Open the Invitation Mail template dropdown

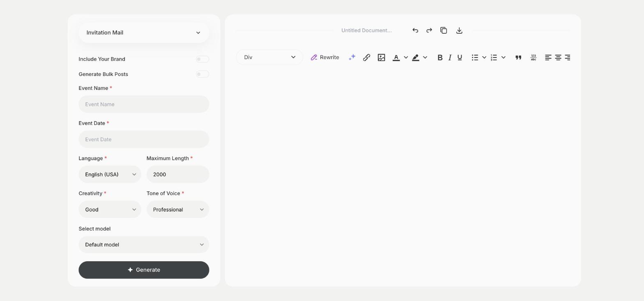(144, 32)
